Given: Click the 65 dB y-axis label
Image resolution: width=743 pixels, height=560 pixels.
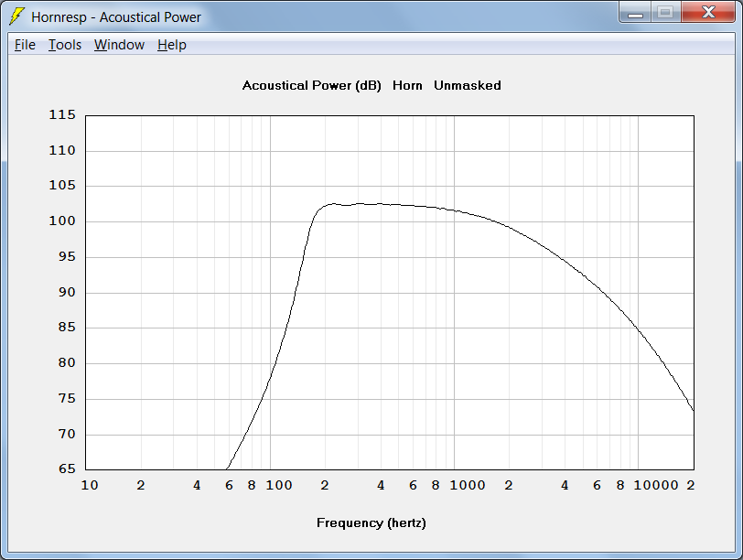Looking at the screenshot, I should (x=67, y=469).
